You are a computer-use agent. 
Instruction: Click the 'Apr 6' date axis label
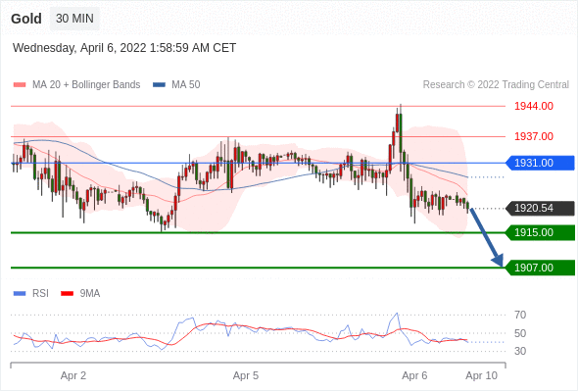[414, 375]
